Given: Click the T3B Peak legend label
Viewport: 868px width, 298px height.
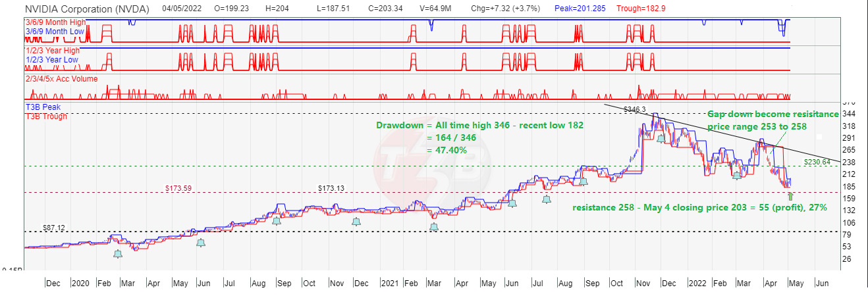Looking at the screenshot, I should pos(45,107).
